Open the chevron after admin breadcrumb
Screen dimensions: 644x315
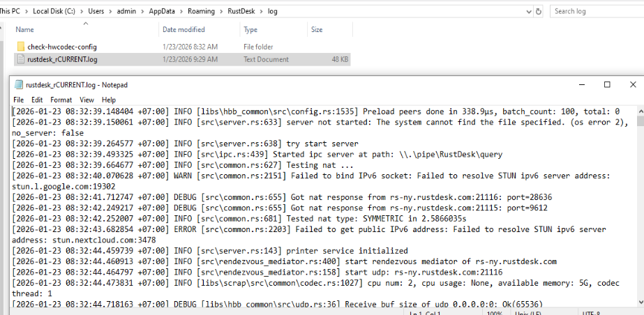[x=142, y=11]
